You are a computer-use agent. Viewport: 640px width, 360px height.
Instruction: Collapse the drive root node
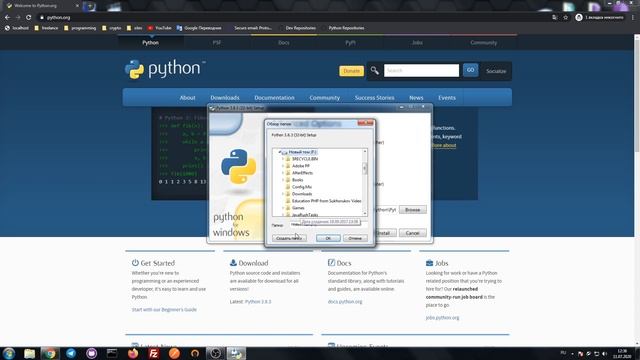click(x=280, y=152)
